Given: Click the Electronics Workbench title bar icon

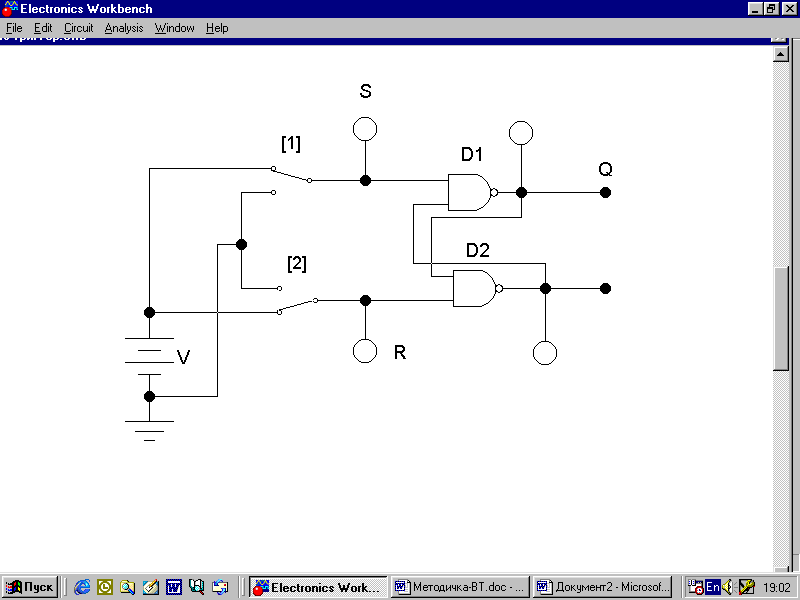Looking at the screenshot, I should coord(10,9).
